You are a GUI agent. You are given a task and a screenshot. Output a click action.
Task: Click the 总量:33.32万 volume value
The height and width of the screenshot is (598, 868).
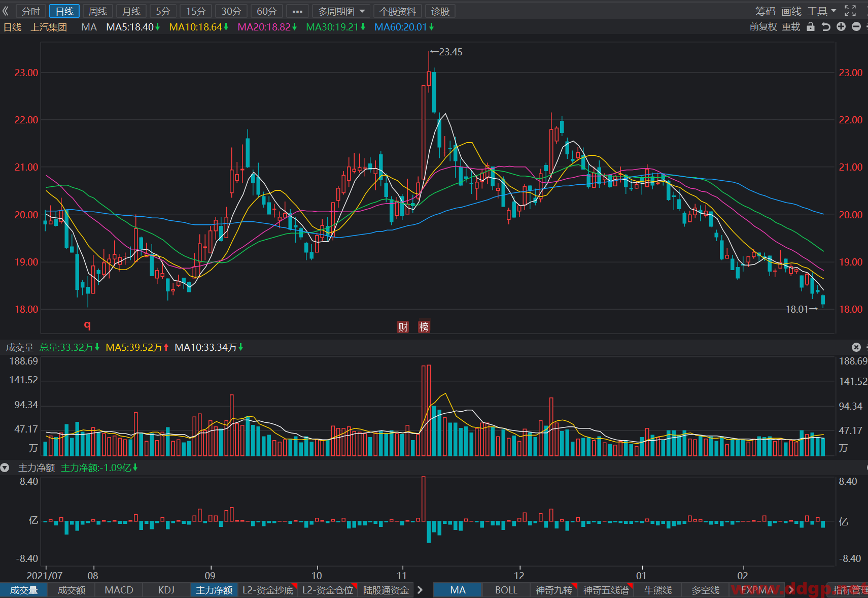coord(70,347)
